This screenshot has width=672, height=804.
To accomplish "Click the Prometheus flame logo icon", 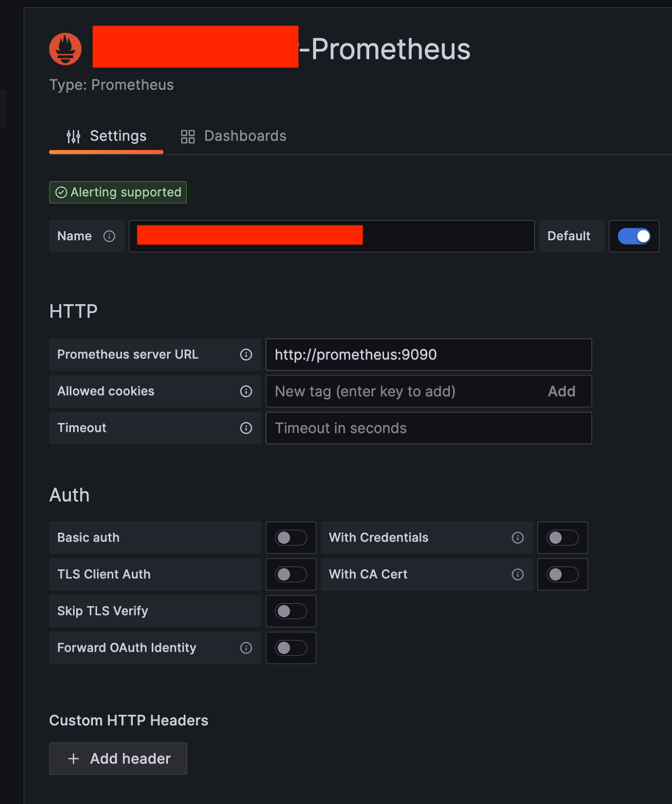I will [66, 49].
